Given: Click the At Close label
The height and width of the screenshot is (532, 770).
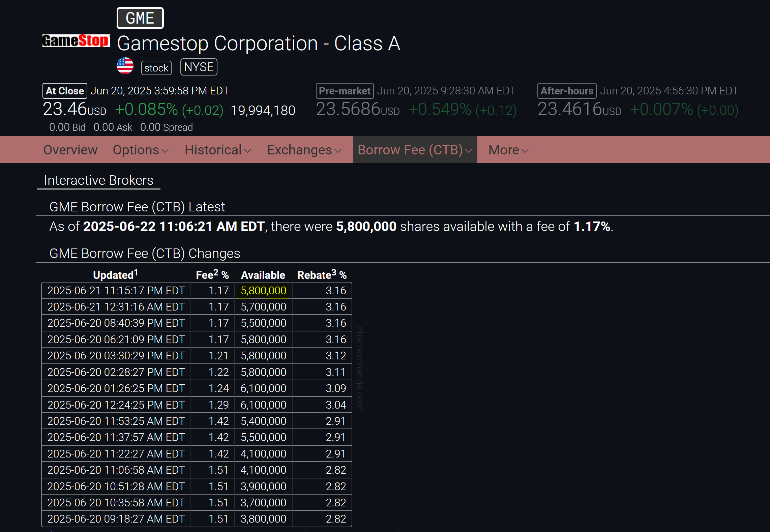Looking at the screenshot, I should click(x=65, y=91).
